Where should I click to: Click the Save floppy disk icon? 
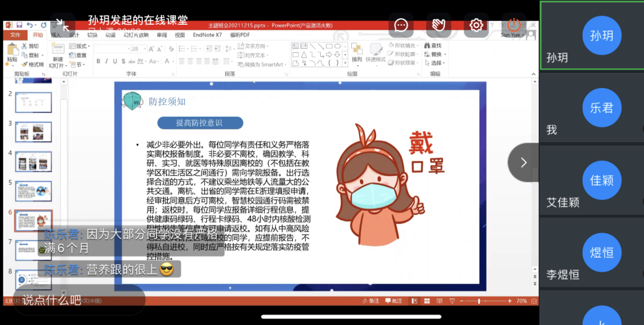click(x=20, y=25)
